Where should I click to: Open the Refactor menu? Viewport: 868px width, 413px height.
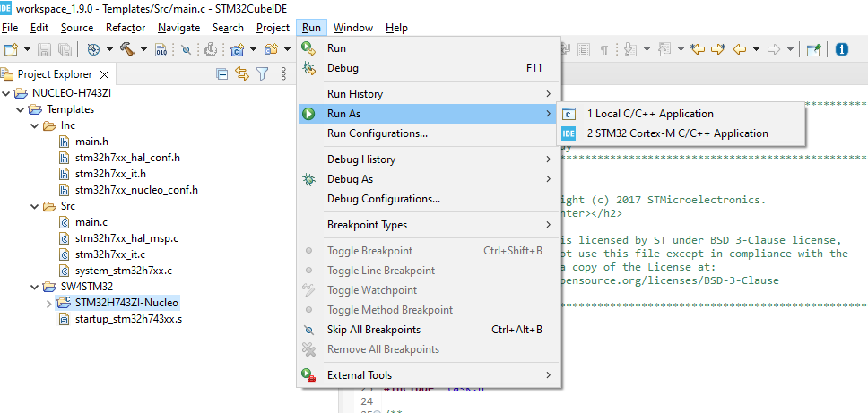pyautogui.click(x=126, y=28)
